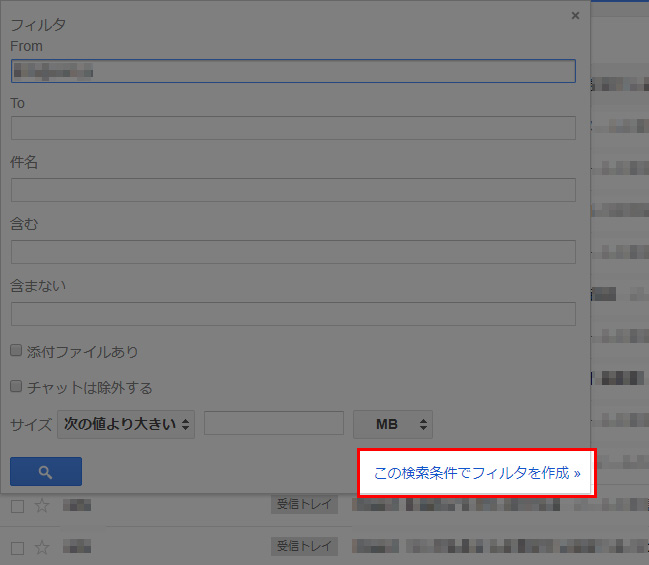649x565 pixels.
Task: Click the サイズ value input box
Action: (273, 423)
